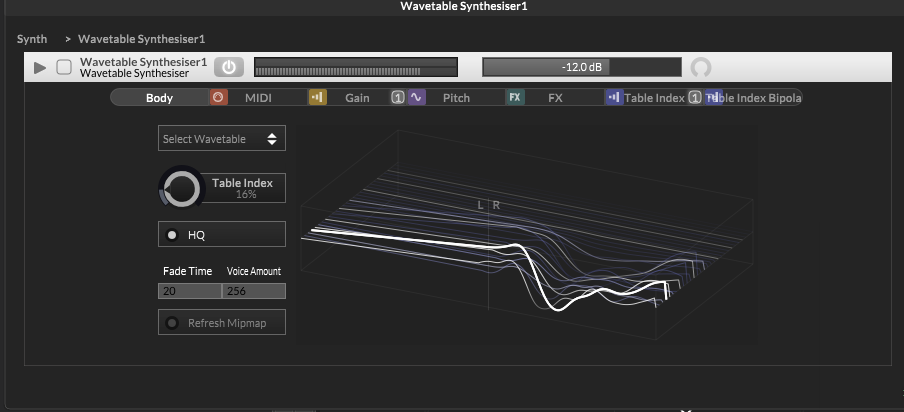Open the Wavetable Synthesiser1 breadcrumb
Viewport: 904px width, 412px height.
pyautogui.click(x=141, y=39)
